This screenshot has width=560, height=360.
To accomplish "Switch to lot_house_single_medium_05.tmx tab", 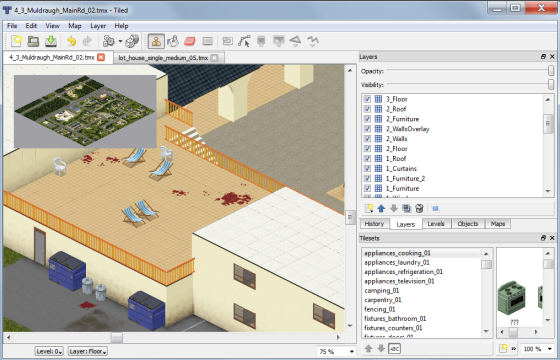I will tap(163, 58).
